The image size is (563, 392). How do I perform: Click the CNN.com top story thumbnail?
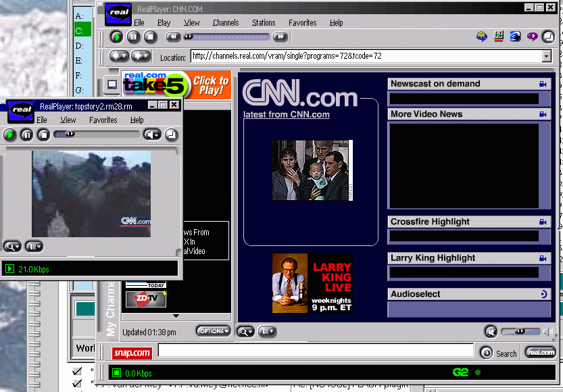click(312, 170)
